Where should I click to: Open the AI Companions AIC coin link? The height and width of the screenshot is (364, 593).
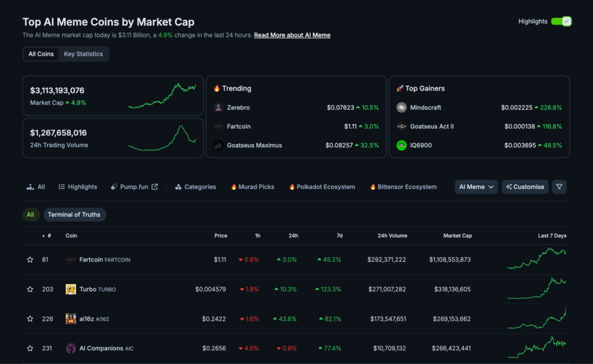point(106,348)
